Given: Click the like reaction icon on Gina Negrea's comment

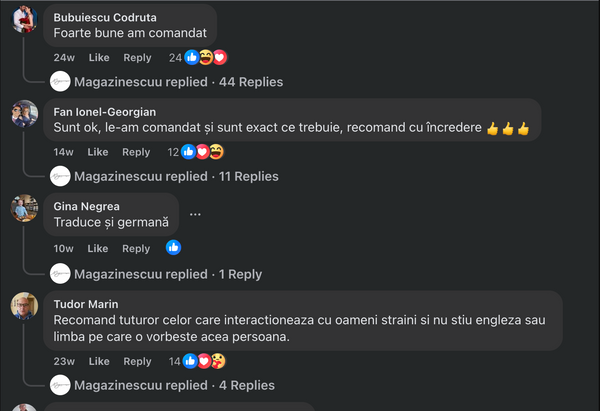Looking at the screenshot, I should [174, 248].
